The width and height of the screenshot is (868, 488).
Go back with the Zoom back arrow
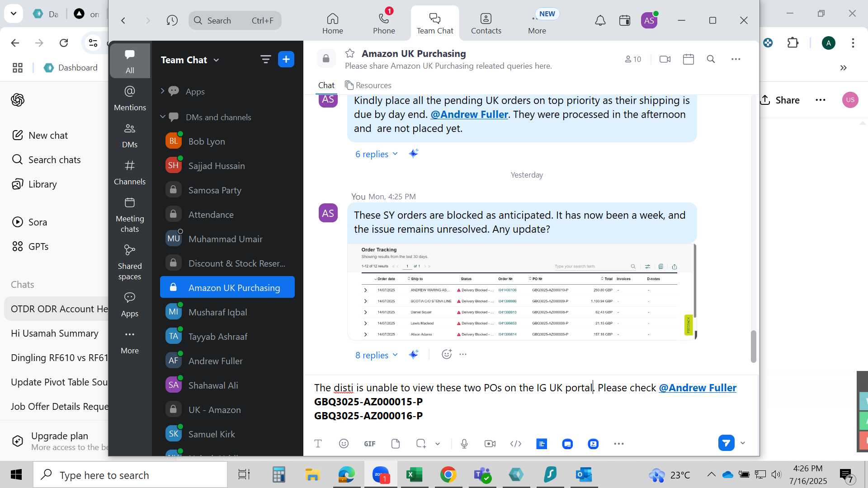(x=123, y=20)
